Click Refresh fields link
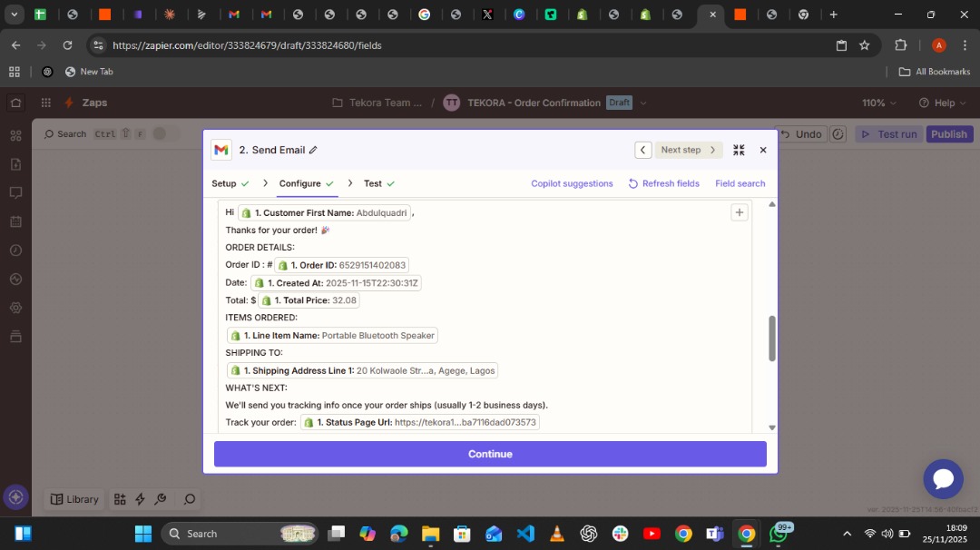Viewport: 980px width, 550px height. (663, 183)
